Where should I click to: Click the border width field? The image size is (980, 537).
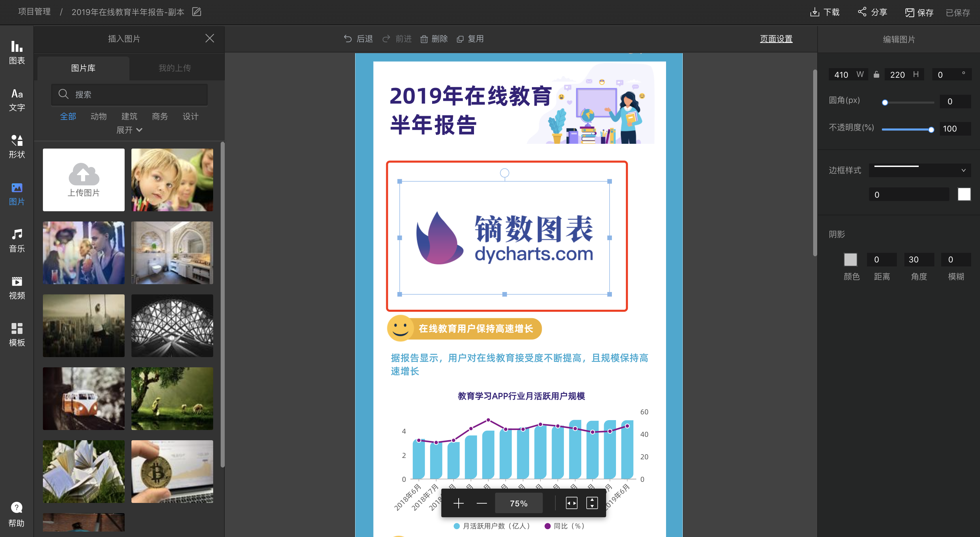pyautogui.click(x=908, y=195)
